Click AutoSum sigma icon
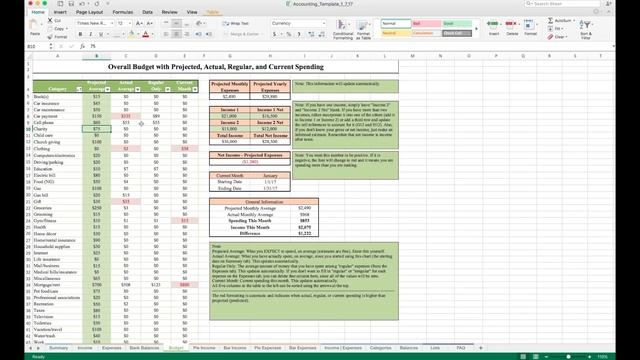The height and width of the screenshot is (360, 640). click(x=550, y=20)
